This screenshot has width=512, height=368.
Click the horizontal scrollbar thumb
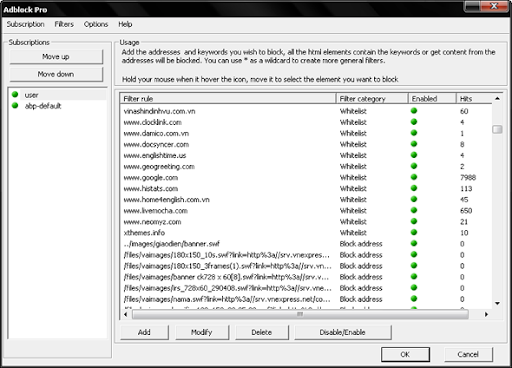(x=300, y=314)
